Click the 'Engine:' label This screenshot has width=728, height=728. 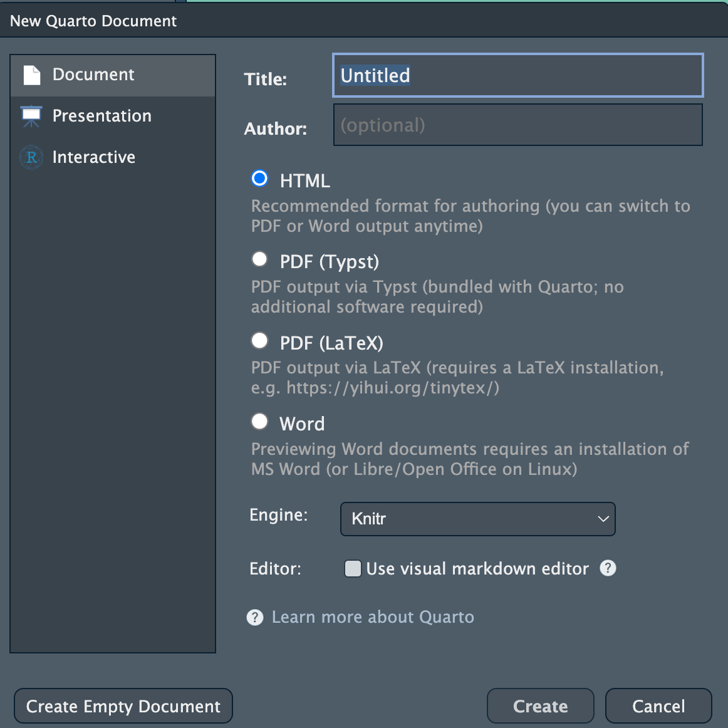pyautogui.click(x=279, y=515)
